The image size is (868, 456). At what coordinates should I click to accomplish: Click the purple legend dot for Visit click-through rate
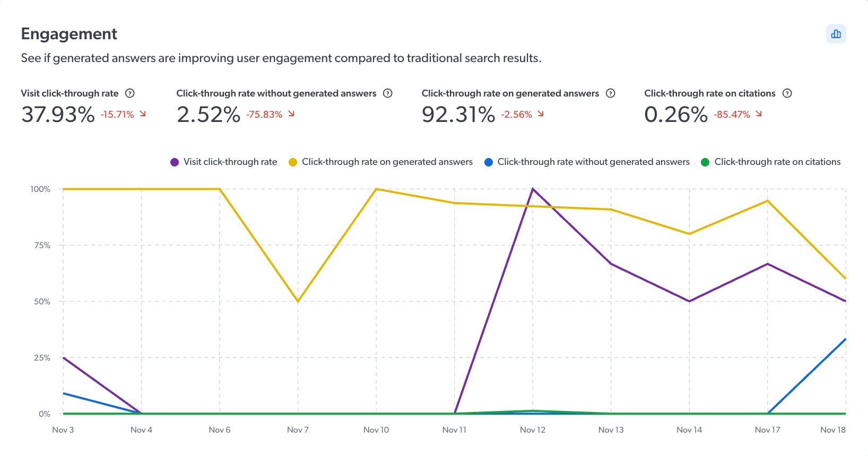point(173,162)
